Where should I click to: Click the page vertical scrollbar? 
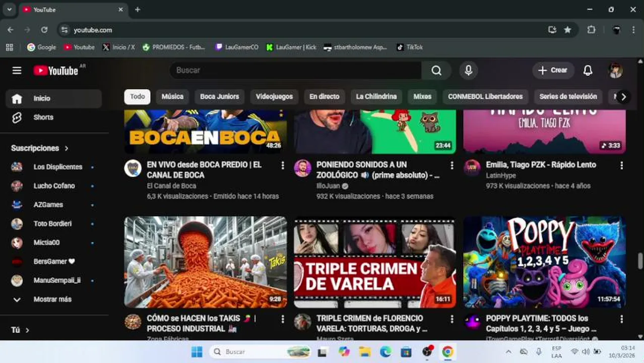pyautogui.click(x=640, y=261)
